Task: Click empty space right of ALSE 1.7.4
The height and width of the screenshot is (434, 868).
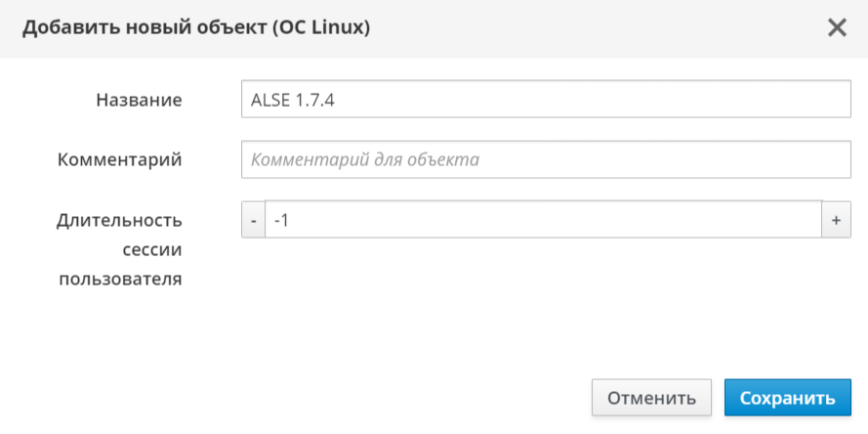Action: [586, 99]
